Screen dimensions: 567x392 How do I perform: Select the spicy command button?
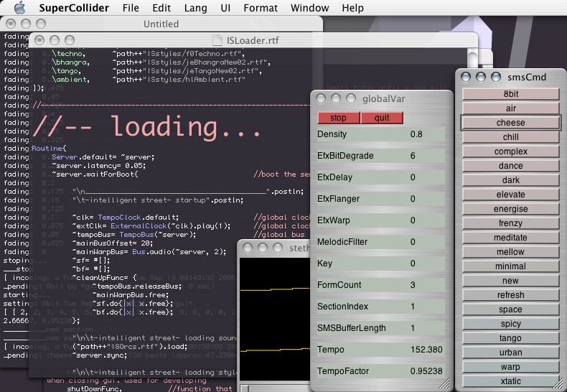coord(510,324)
